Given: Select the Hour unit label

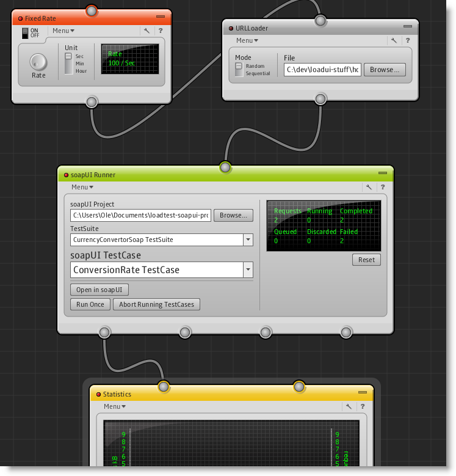Looking at the screenshot, I should pyautogui.click(x=81, y=71).
